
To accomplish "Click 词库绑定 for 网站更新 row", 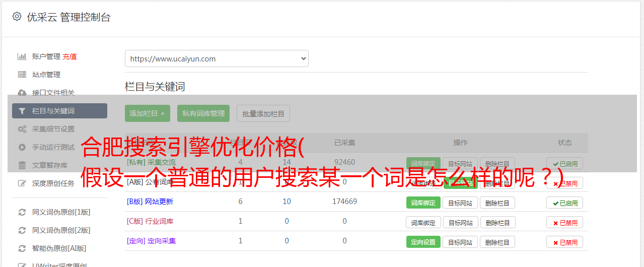I will [423, 203].
